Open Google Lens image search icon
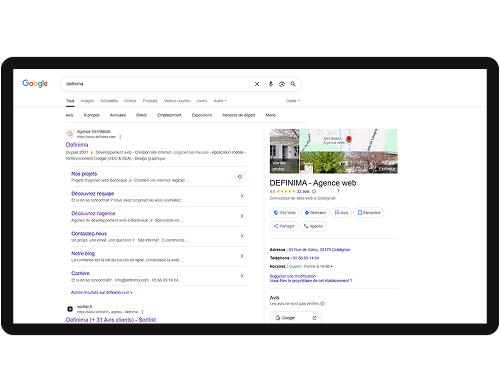This screenshot has width=500, height=392. point(282,84)
